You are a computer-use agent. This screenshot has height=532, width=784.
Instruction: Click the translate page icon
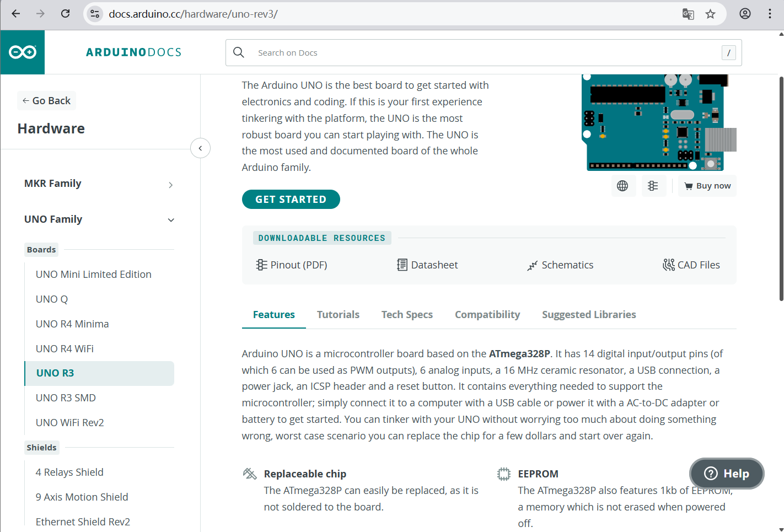[x=688, y=14]
